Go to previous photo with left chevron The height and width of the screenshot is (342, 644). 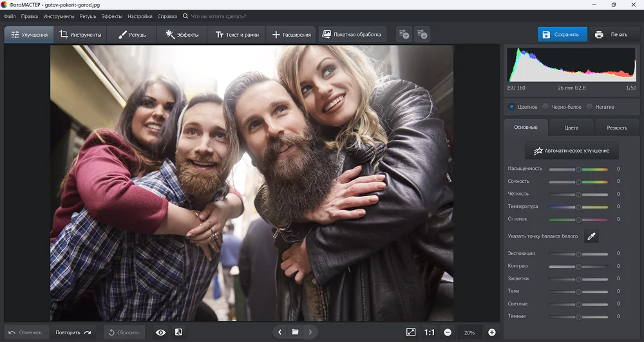pos(279,332)
